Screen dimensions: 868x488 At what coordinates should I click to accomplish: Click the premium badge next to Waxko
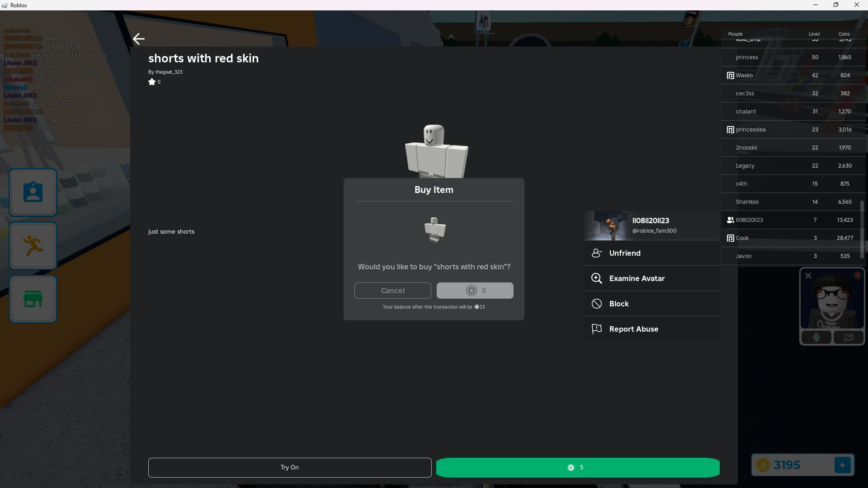click(x=730, y=75)
